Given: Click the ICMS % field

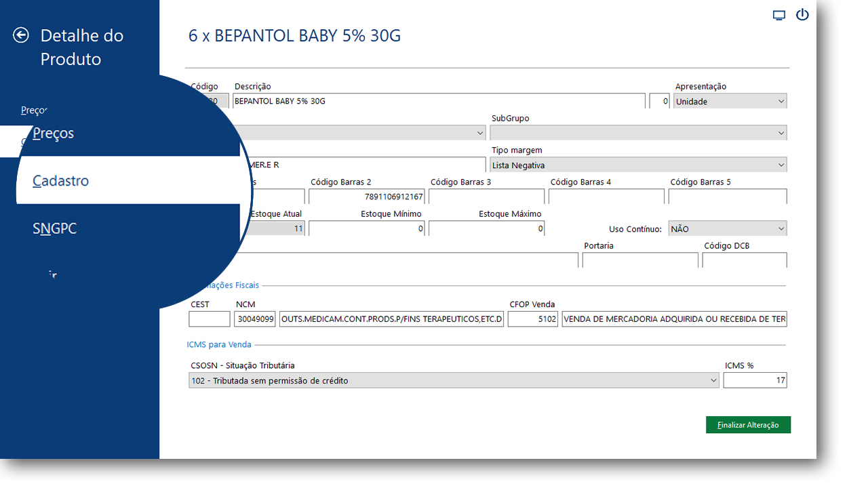Looking at the screenshot, I should [755, 381].
